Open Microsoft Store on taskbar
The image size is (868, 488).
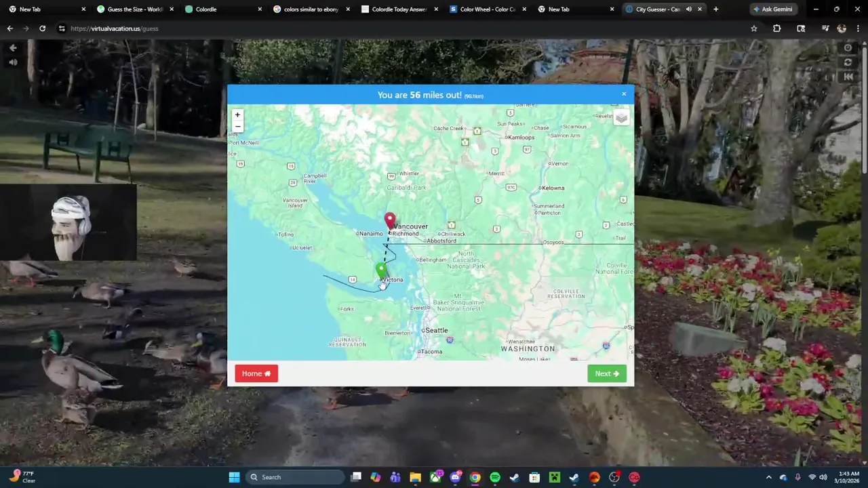(534, 477)
